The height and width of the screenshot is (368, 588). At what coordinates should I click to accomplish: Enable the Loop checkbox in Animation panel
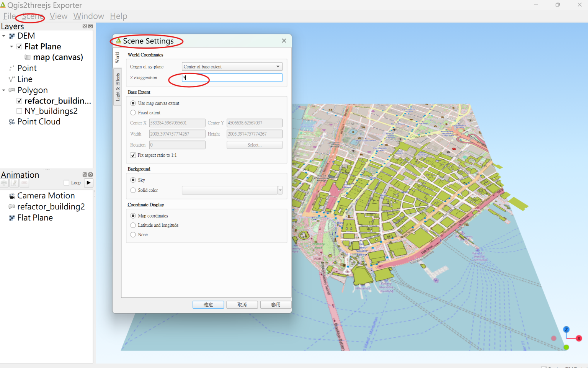[x=66, y=183]
